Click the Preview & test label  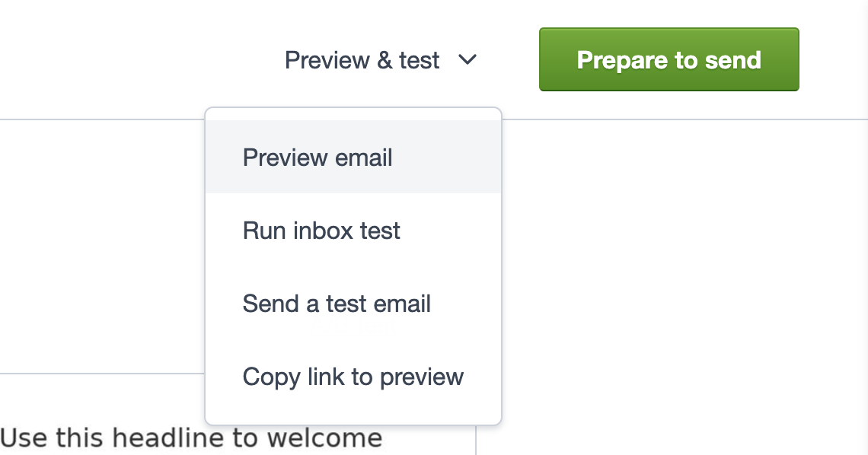tap(362, 60)
